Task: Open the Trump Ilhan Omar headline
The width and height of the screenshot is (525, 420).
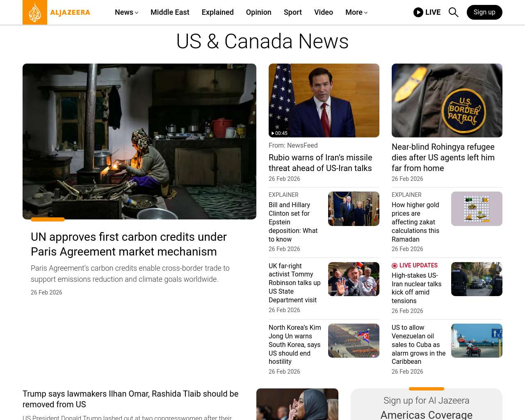Action: [x=130, y=399]
